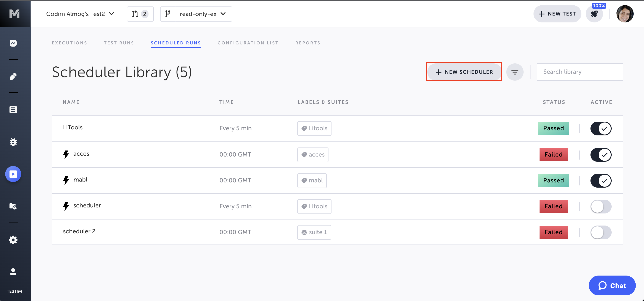Viewport: 644px width, 301px height.
Task: Open the user account icon in sidebar
Action: pyautogui.click(x=13, y=271)
